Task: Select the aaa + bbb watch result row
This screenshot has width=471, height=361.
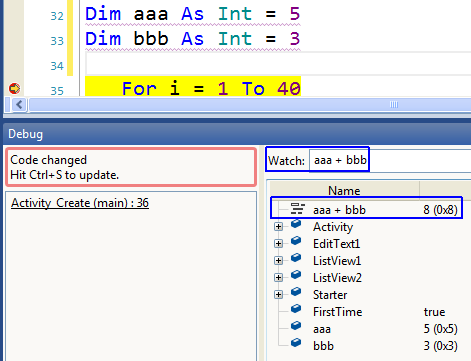Action: point(367,210)
